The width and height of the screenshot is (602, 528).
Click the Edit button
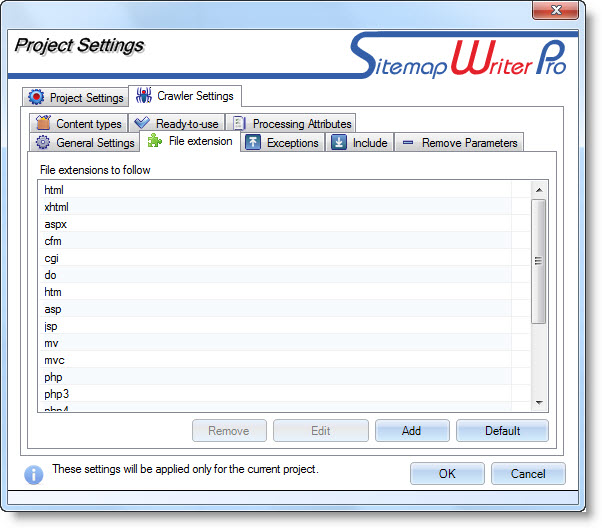[321, 430]
